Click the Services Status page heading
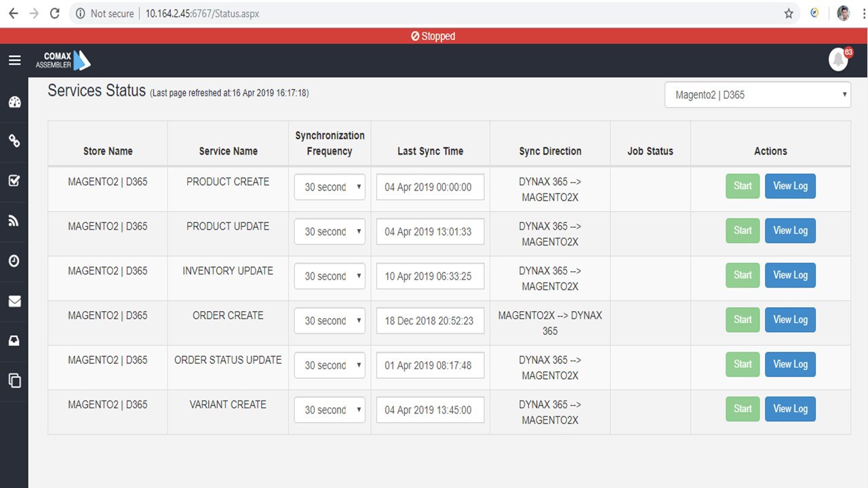The image size is (868, 488). [x=96, y=91]
